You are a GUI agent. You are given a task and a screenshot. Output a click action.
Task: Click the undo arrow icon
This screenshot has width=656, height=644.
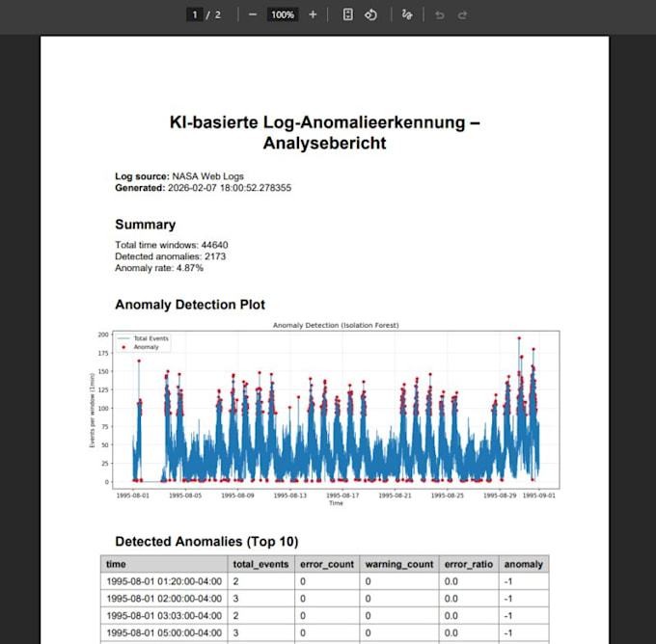click(x=439, y=15)
